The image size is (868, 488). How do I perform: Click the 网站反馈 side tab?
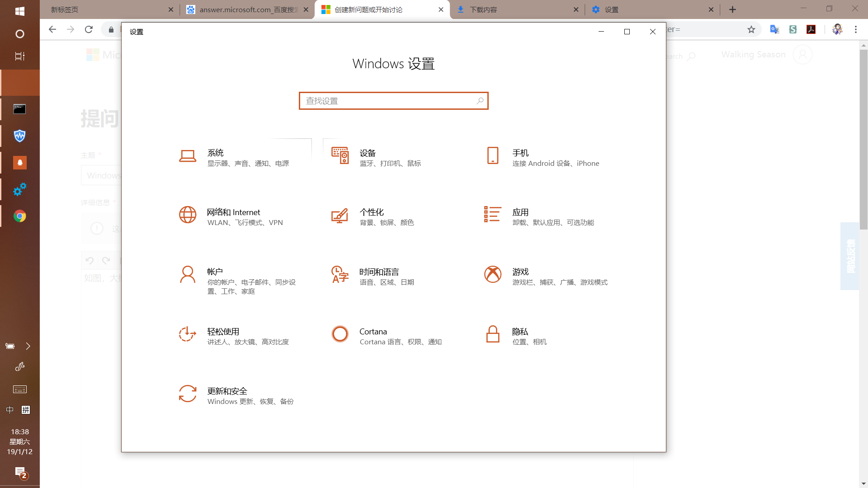point(850,256)
